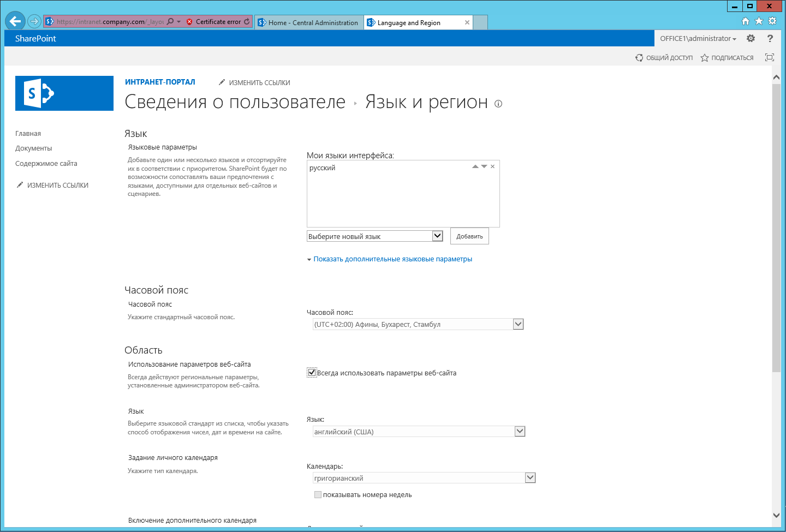
Task: Open Содержимое сайта in left navigation
Action: tap(46, 164)
